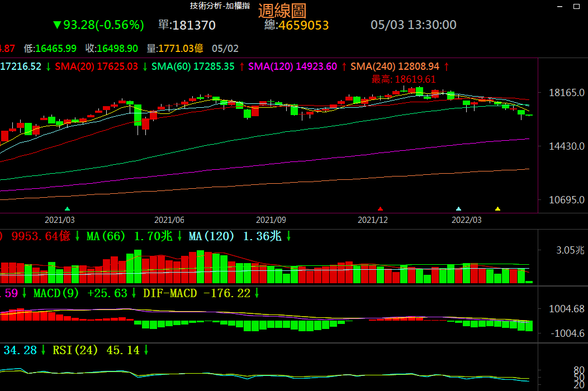This screenshot has width=588, height=391.
Task: Click the red triangle marker above 2021/12
Action: (381, 208)
